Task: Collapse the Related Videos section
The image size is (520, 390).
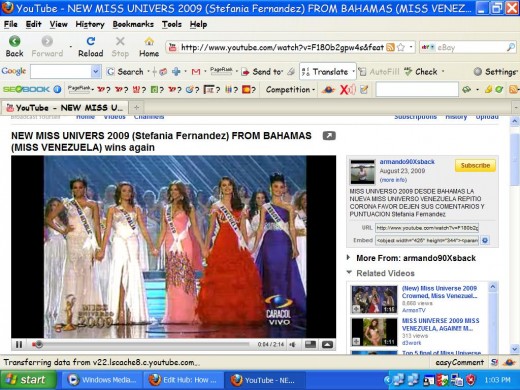Action: (349, 272)
